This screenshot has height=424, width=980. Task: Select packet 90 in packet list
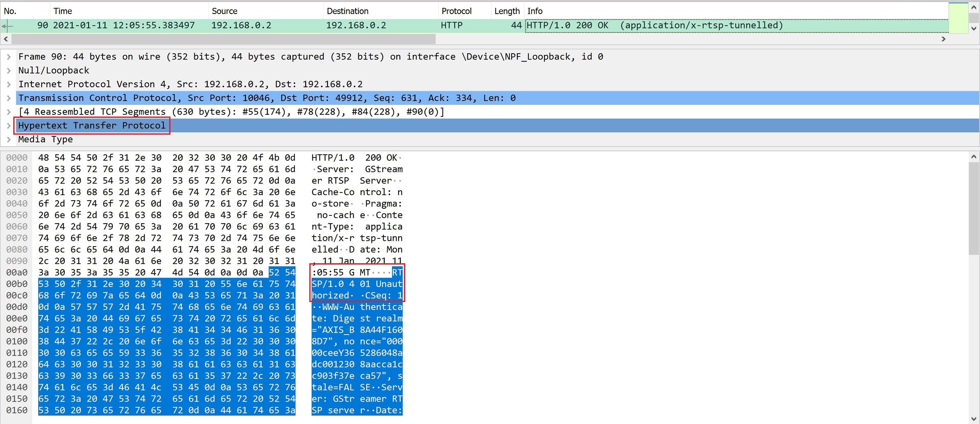(x=266, y=26)
